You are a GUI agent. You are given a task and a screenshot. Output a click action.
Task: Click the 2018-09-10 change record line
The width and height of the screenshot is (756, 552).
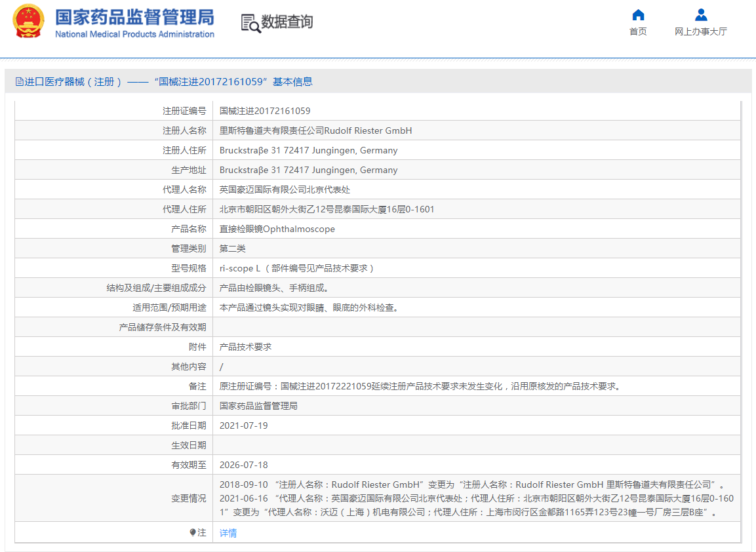472,485
